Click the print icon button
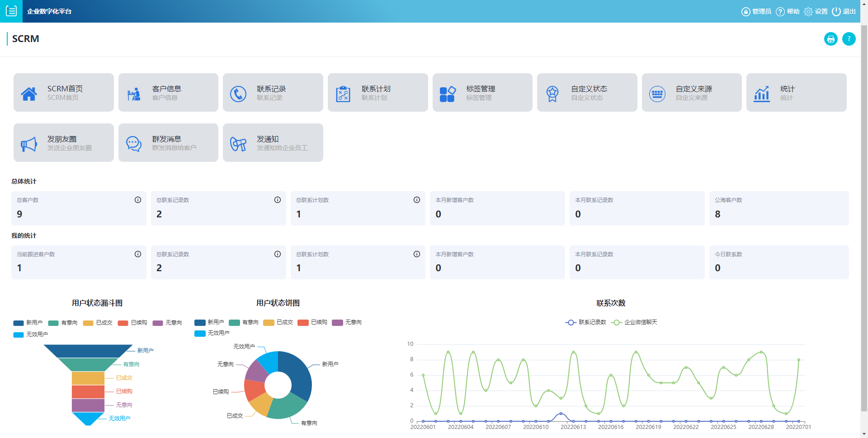The width and height of the screenshot is (868, 438). point(831,39)
